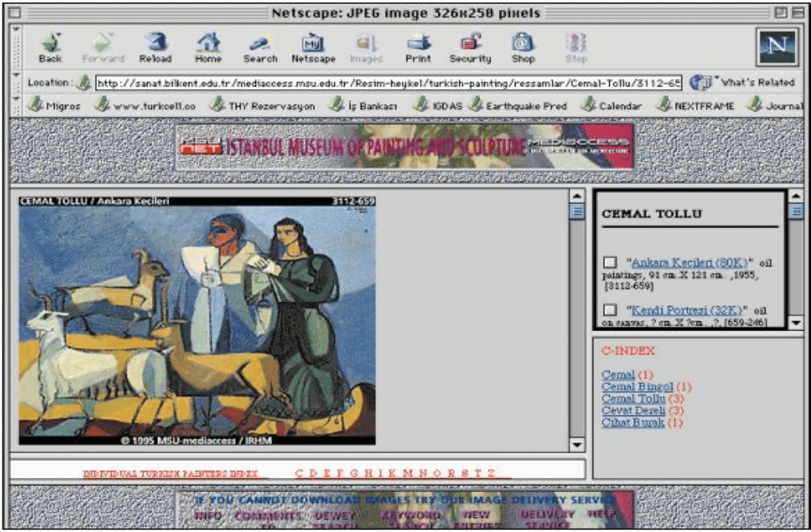Open Kendi Portresi (32K) link
The image size is (811, 532).
pos(687,310)
